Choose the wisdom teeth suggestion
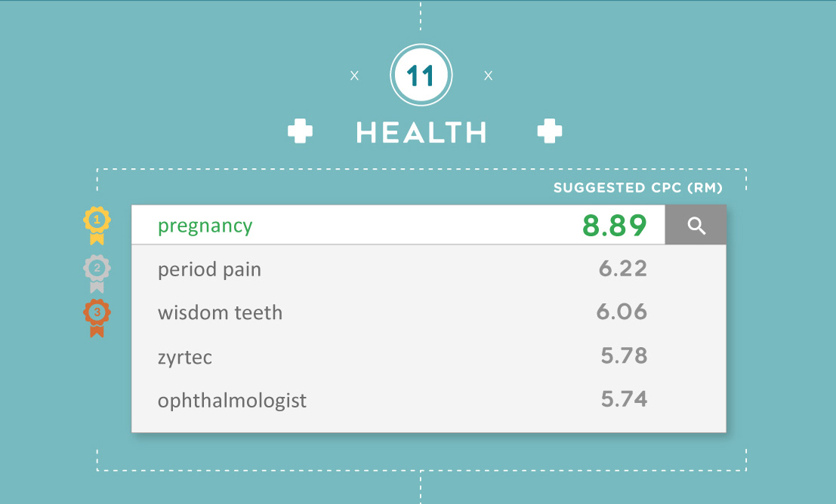The height and width of the screenshot is (504, 836). 429,312
